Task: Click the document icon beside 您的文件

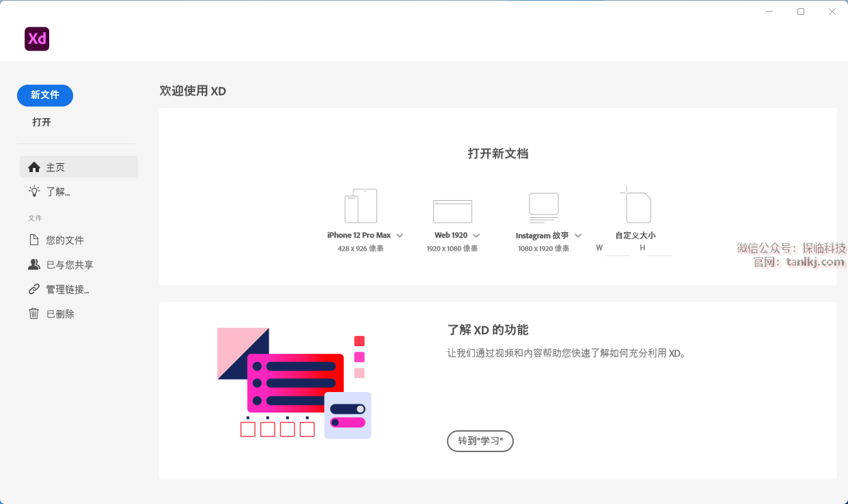Action: point(34,240)
